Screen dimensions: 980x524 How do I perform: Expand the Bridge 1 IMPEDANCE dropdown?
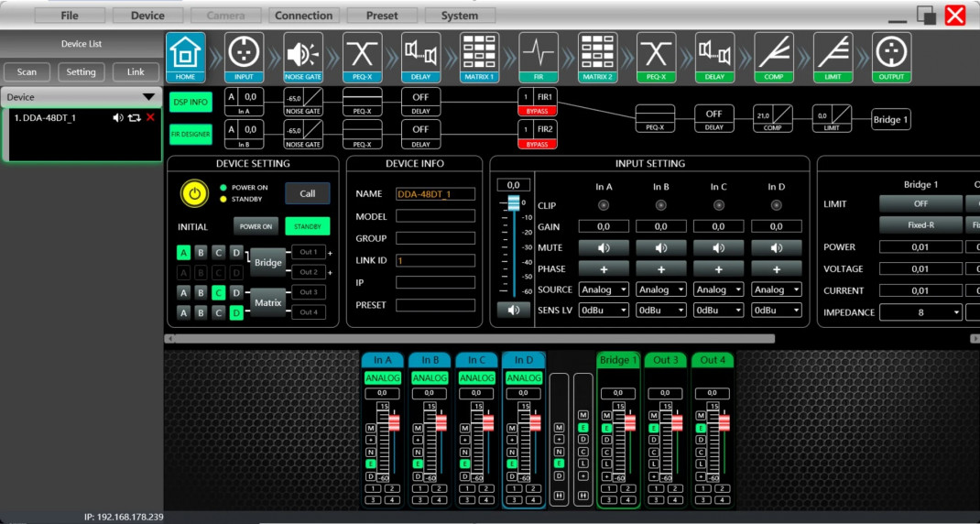point(920,312)
